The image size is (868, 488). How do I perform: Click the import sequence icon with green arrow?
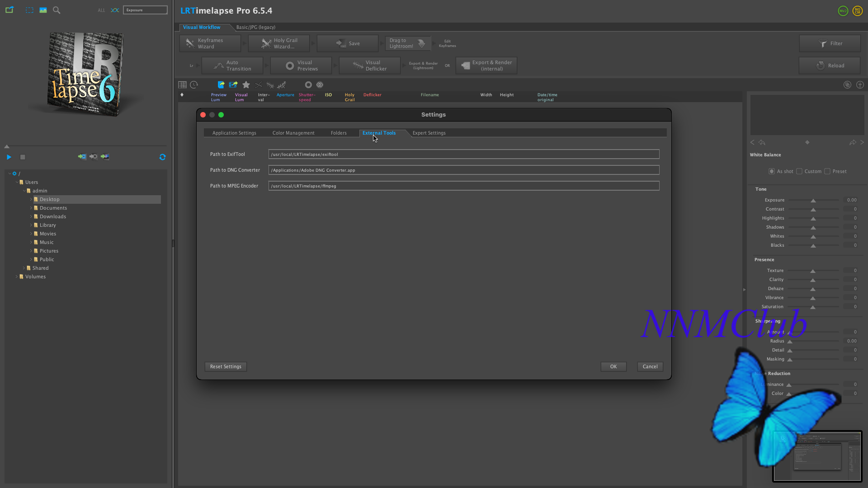(82, 157)
